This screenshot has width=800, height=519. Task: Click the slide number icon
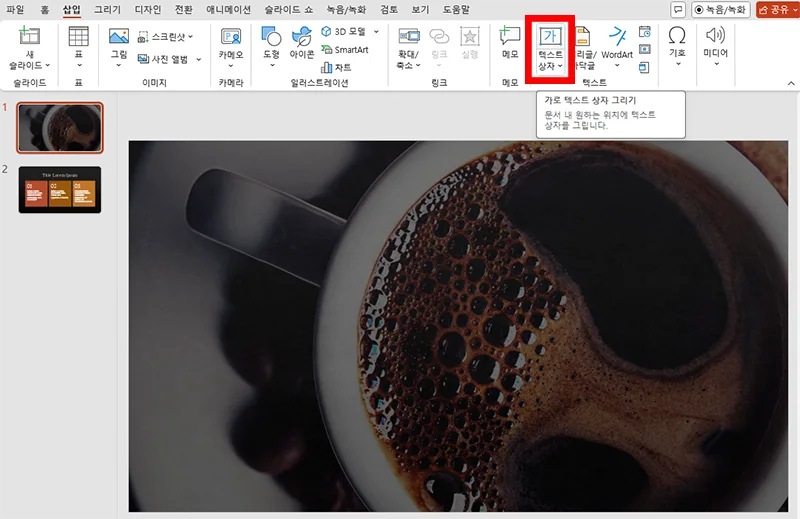pos(645,49)
